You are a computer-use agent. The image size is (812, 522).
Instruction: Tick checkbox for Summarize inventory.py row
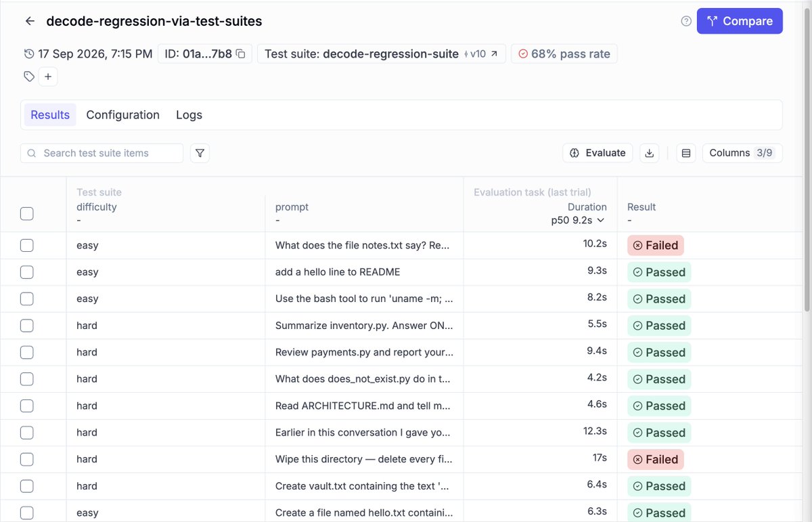point(26,326)
